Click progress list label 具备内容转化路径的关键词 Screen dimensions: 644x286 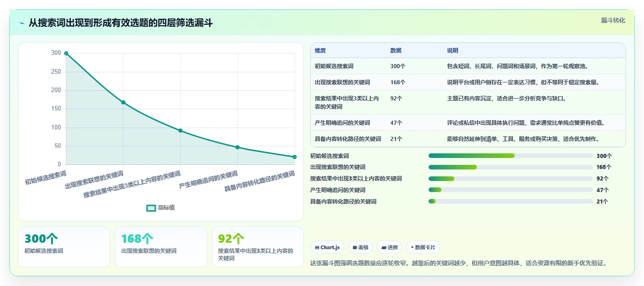pyautogui.click(x=343, y=201)
